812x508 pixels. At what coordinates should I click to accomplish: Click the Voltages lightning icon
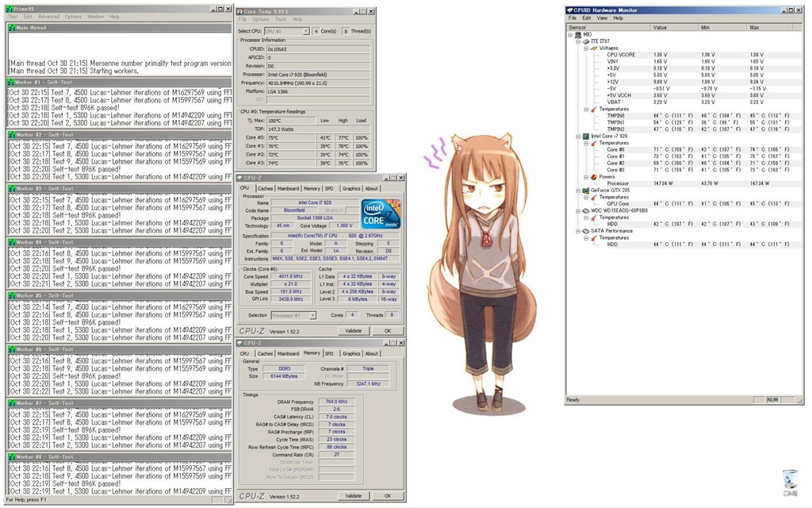coord(595,48)
